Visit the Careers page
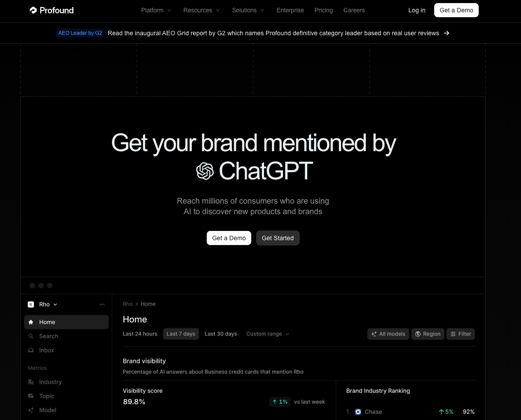Viewport: 521px width, 420px height. [x=354, y=10]
